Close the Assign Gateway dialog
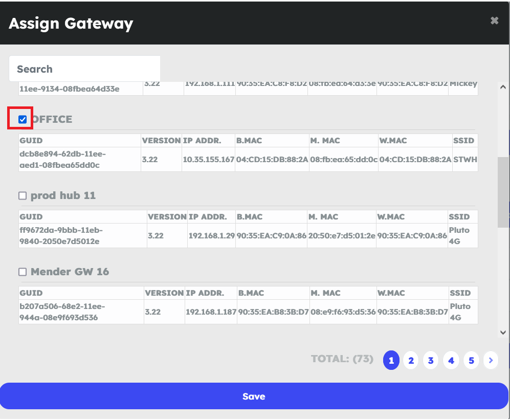This screenshot has height=420, width=510. tap(494, 21)
